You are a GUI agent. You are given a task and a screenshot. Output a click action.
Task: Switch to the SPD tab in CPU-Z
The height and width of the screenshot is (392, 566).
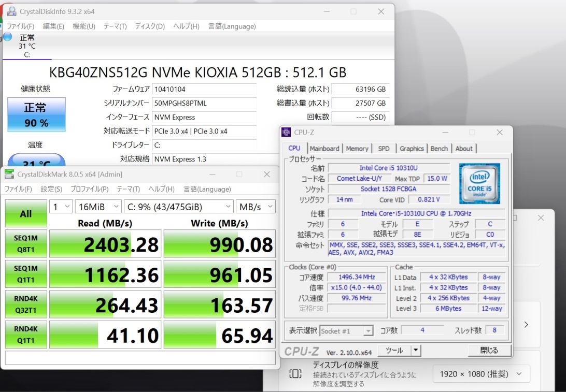[384, 149]
